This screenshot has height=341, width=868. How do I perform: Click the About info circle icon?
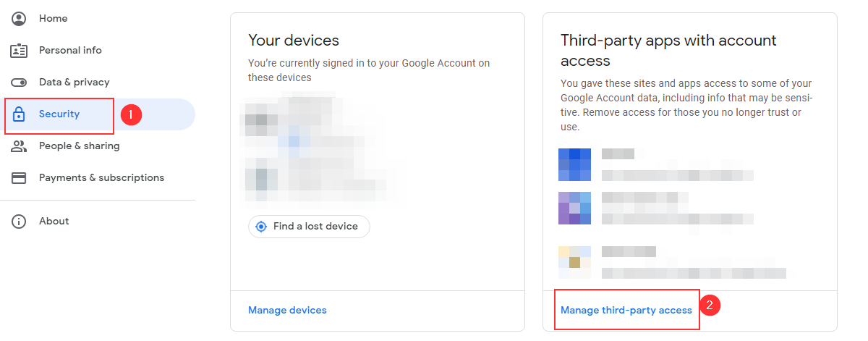pyautogui.click(x=19, y=222)
